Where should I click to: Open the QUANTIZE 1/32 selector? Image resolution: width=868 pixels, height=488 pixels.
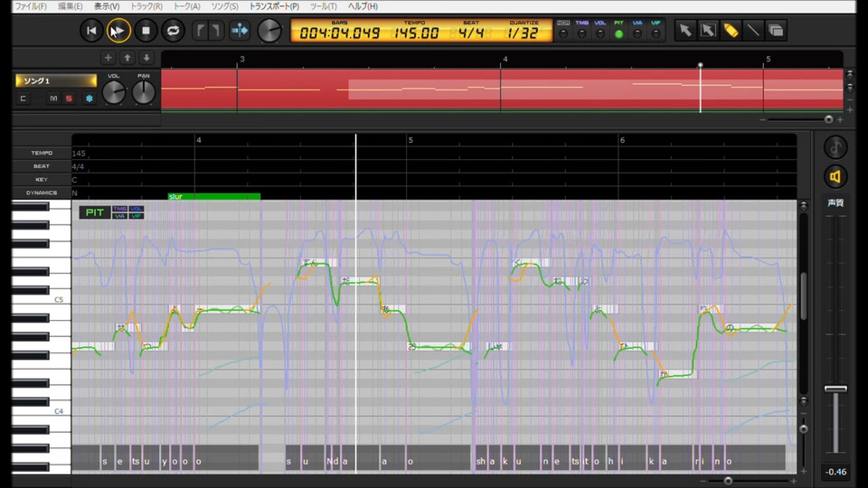524,33
